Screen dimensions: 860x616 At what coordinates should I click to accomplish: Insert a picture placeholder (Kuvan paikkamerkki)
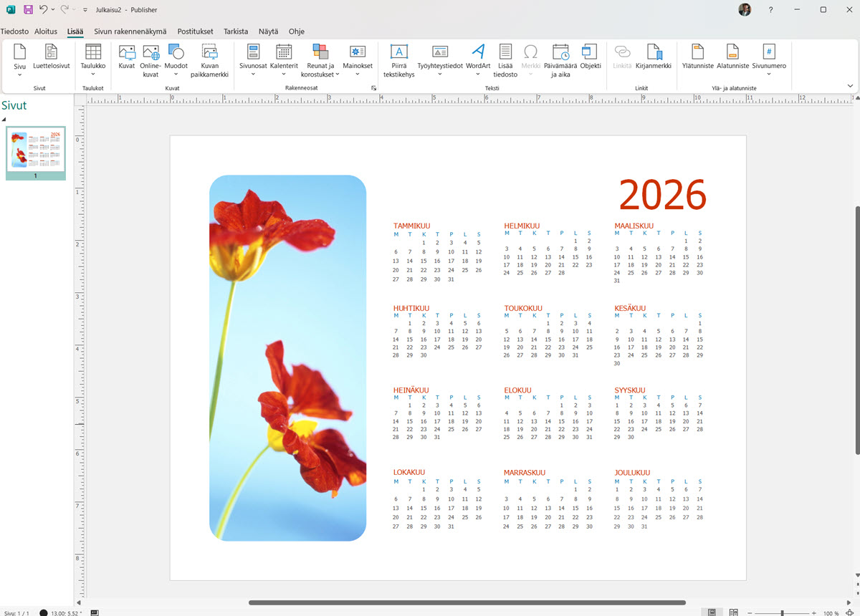(x=209, y=60)
